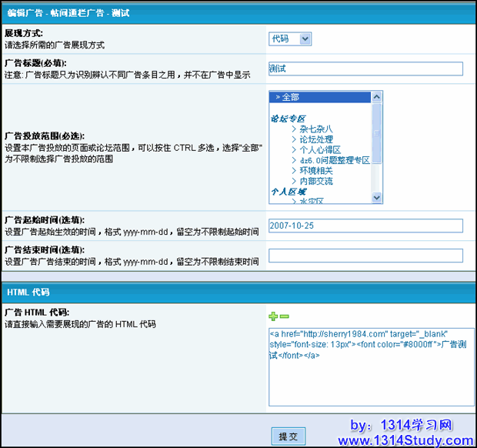Click the 广告标题 input field containing 测试
This screenshot has width=477, height=448.
(365, 69)
